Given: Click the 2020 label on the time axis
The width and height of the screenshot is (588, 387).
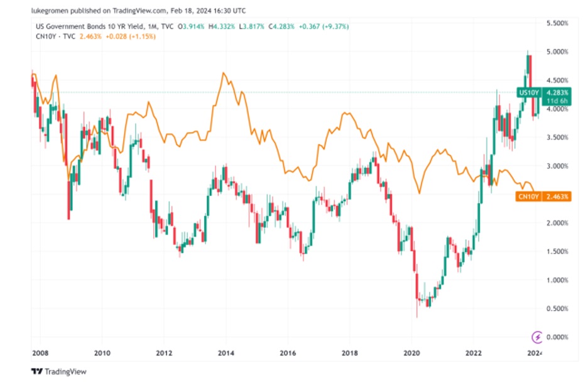Looking at the screenshot, I should (x=411, y=352).
